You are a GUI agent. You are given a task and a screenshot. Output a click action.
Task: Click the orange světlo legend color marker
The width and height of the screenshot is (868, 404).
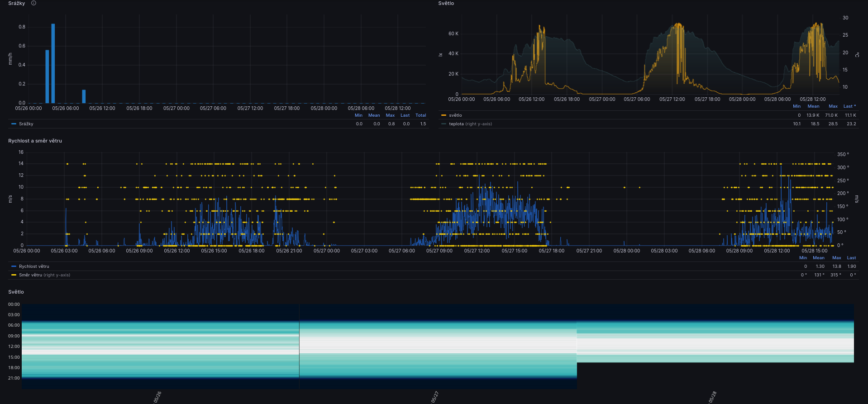444,115
